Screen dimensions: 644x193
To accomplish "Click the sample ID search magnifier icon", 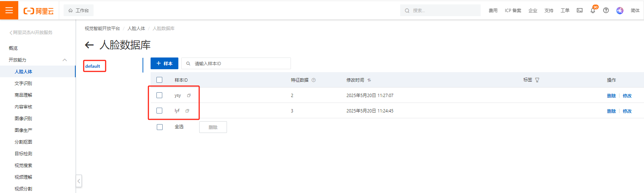I will (188, 64).
